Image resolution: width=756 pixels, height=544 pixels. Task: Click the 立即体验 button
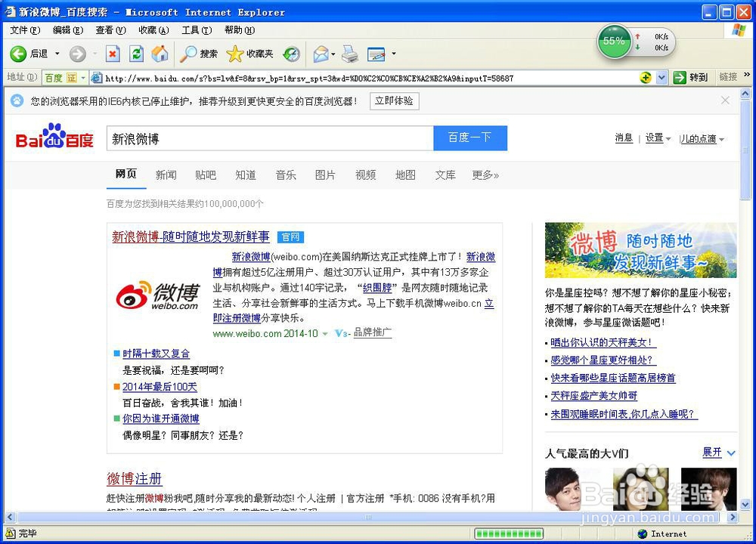tap(395, 100)
